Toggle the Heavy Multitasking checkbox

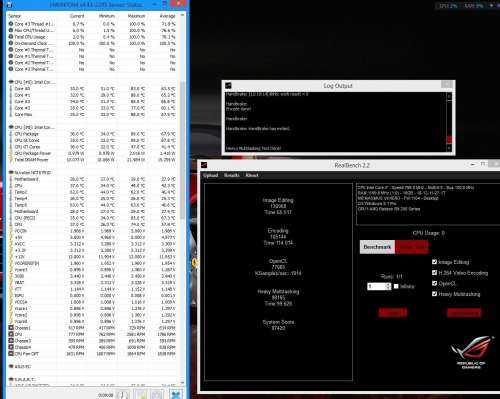pos(434,294)
